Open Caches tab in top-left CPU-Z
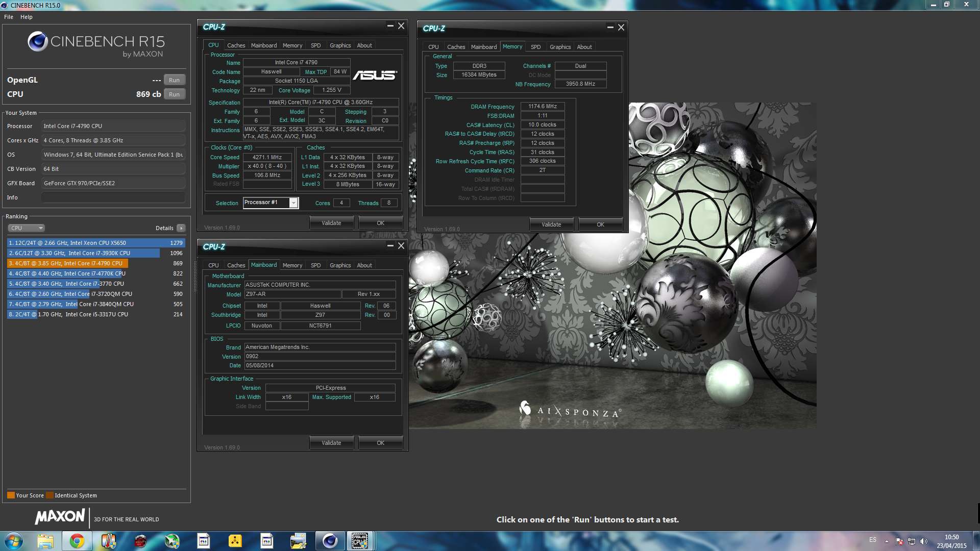This screenshot has width=980, height=551. pos(236,45)
